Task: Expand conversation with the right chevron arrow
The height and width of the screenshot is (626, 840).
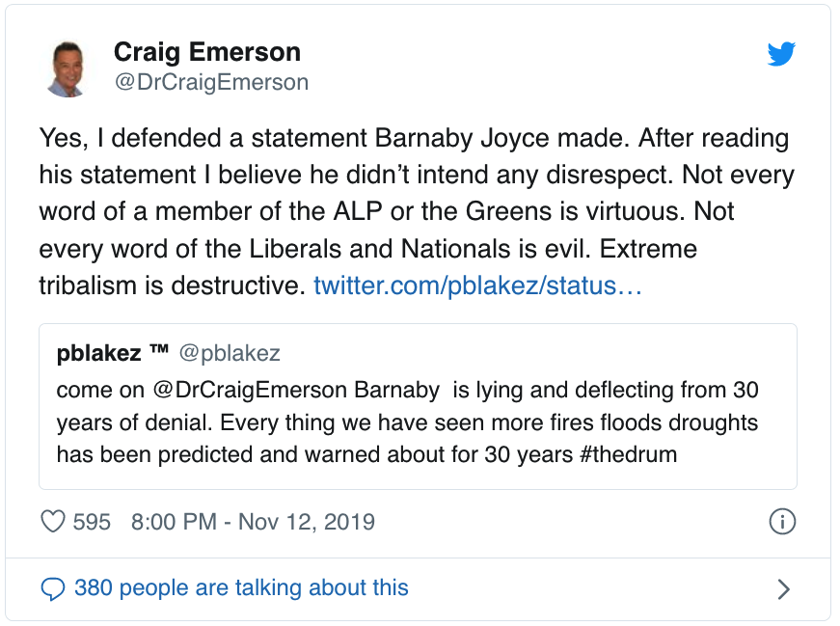Action: (x=783, y=588)
